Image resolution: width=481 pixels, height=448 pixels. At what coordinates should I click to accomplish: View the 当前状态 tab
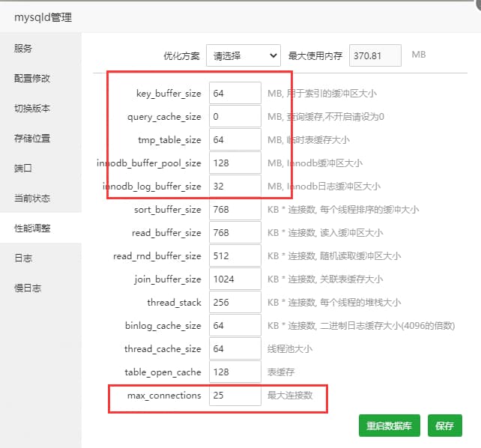[x=32, y=199]
